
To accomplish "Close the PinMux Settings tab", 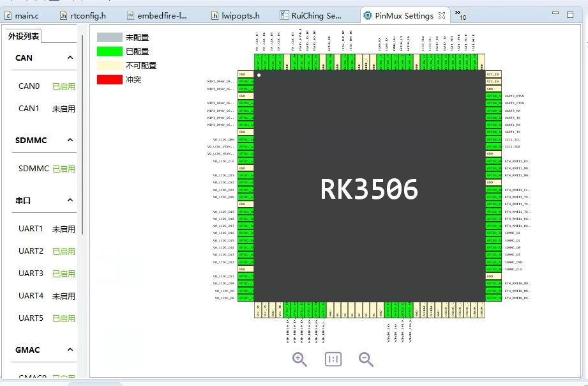I will [442, 15].
